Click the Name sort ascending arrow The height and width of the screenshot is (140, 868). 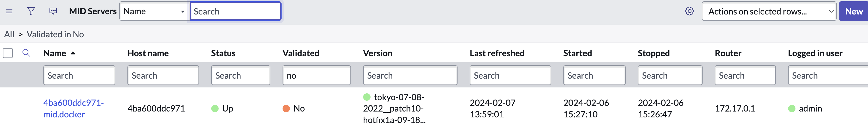point(73,53)
